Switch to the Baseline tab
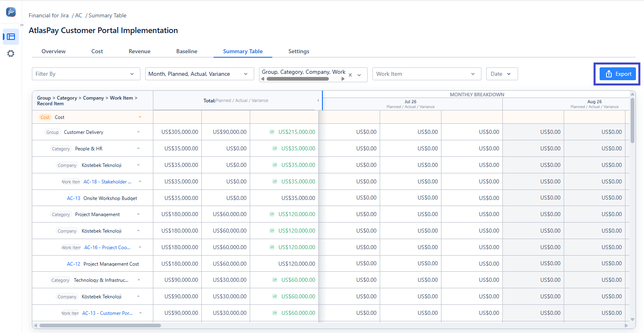 tap(187, 51)
